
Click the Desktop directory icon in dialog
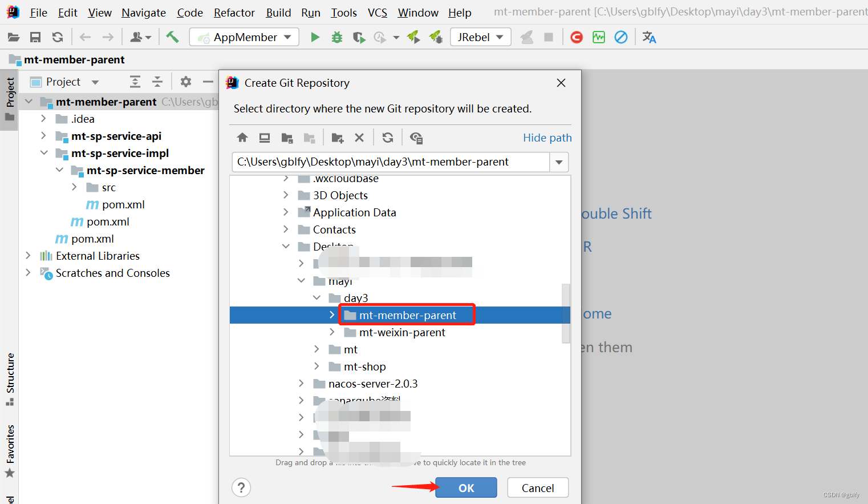[x=265, y=138]
